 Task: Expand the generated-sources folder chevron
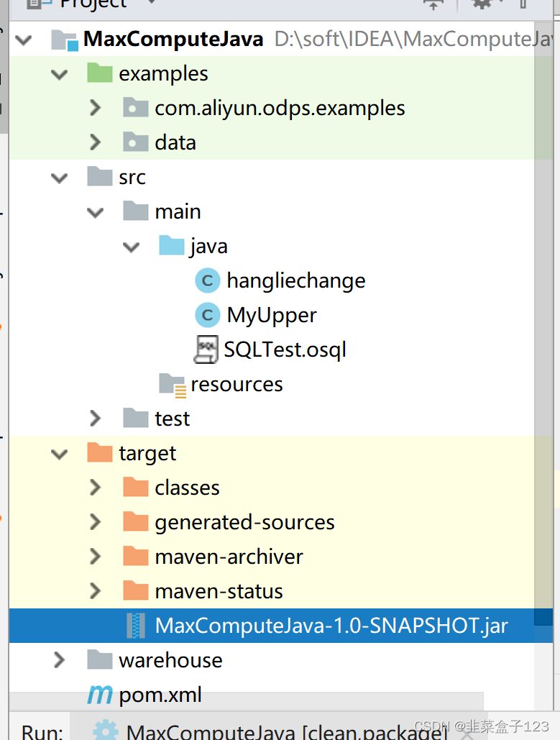pos(96,522)
